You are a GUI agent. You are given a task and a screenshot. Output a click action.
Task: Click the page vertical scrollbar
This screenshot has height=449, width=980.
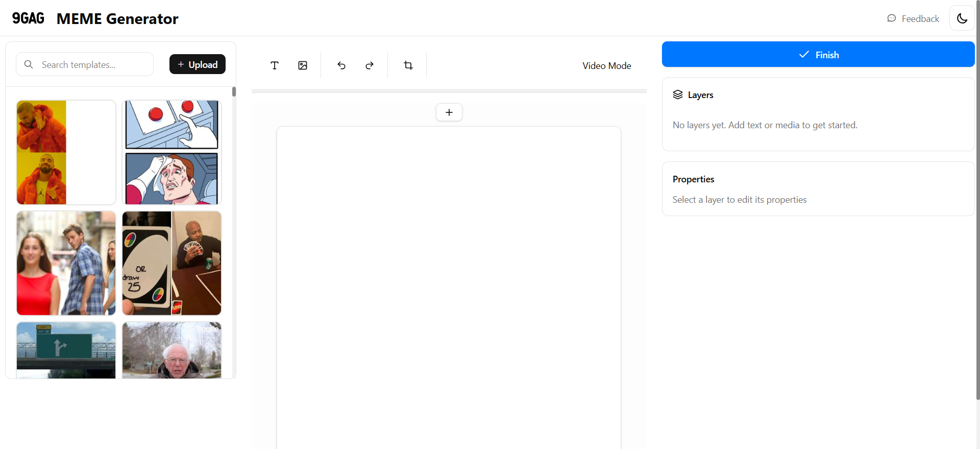pyautogui.click(x=977, y=199)
